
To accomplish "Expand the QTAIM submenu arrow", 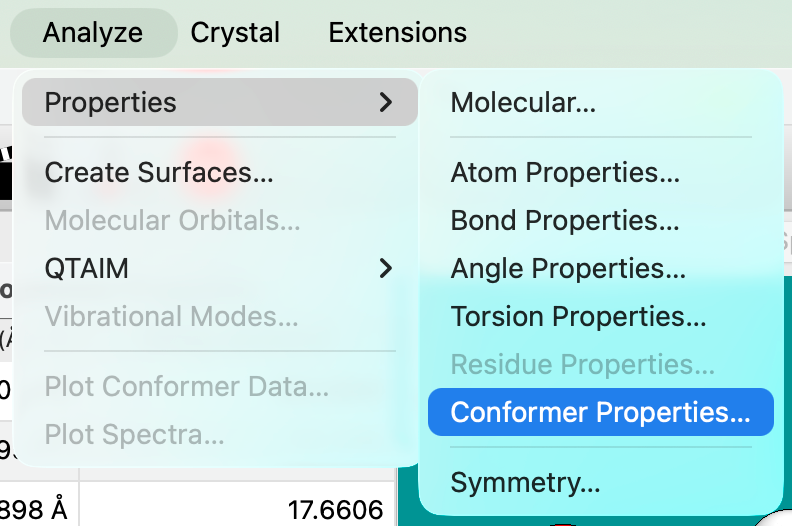I will pos(386,268).
